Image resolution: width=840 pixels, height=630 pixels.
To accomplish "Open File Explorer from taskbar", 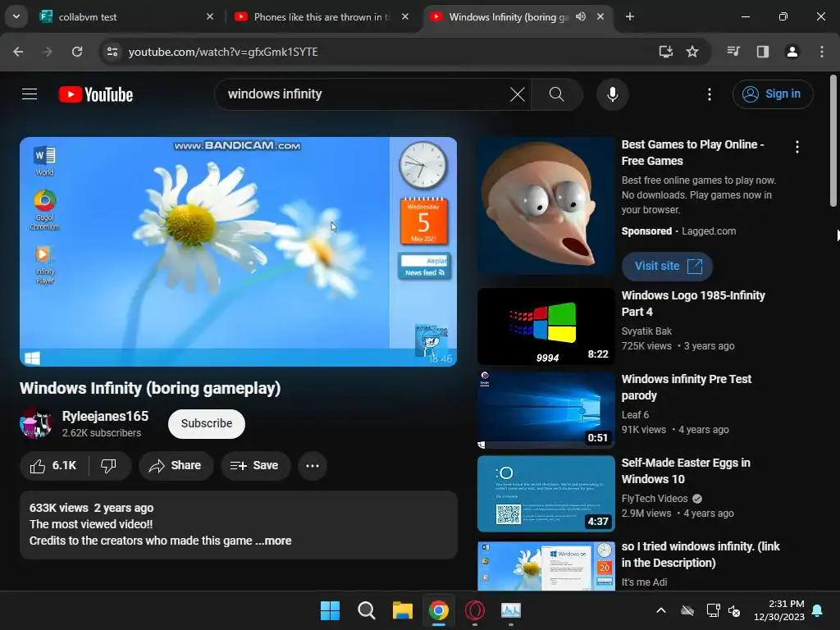I will pos(402,610).
